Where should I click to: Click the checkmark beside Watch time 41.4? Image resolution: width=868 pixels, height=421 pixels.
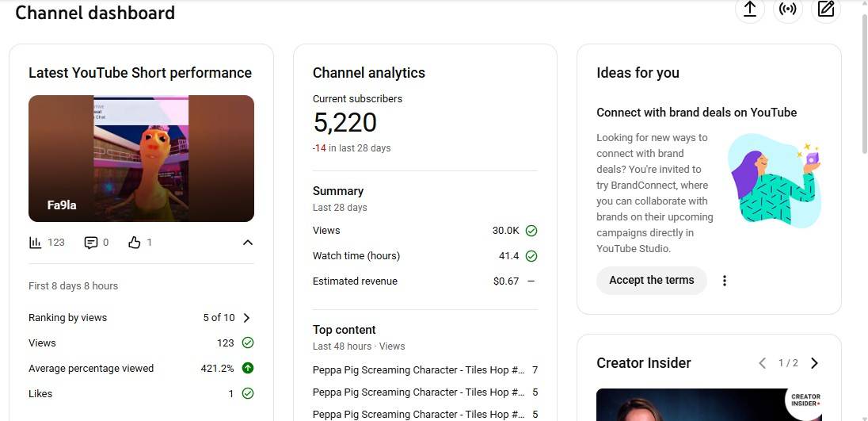click(531, 256)
